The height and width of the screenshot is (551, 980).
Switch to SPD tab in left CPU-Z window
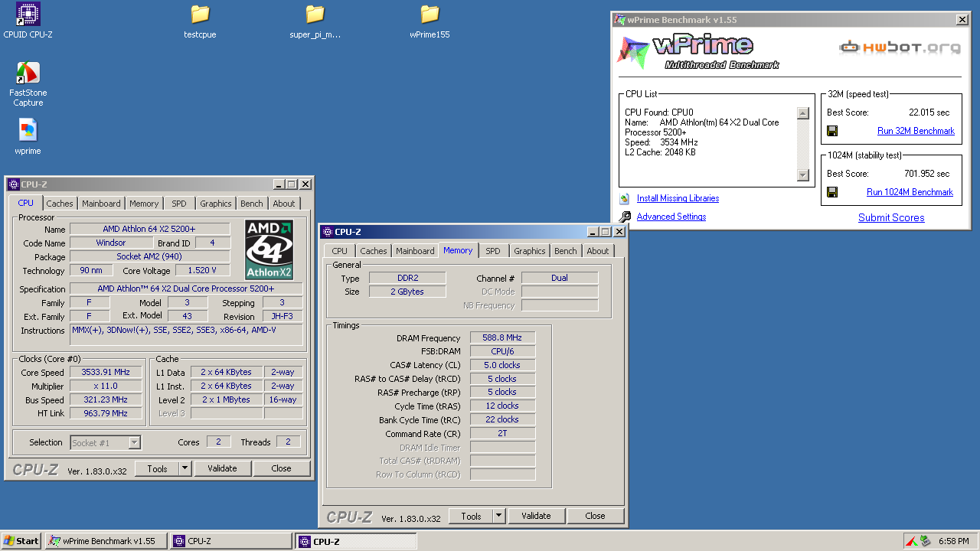click(179, 204)
